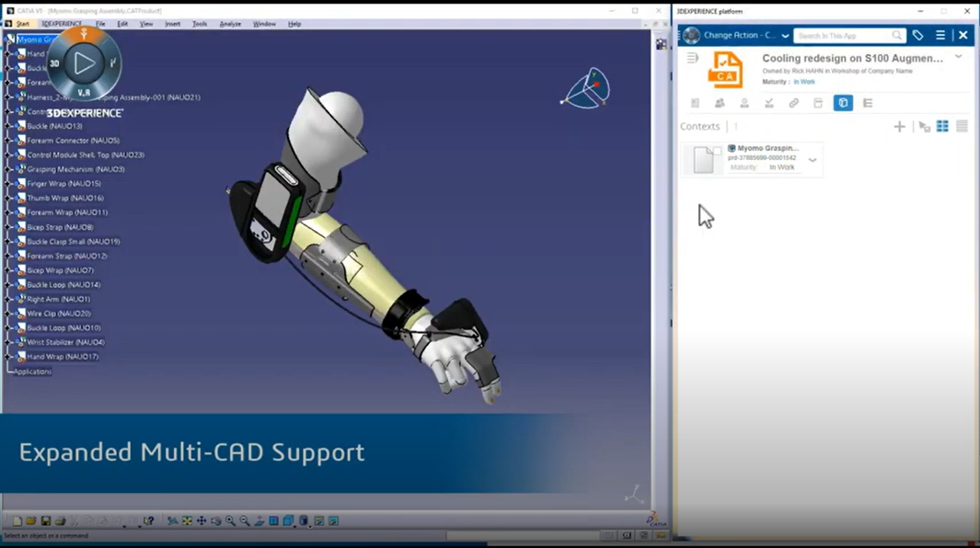This screenshot has height=548, width=980.
Task: Click the list structure icon tab
Action: pyautogui.click(x=868, y=103)
